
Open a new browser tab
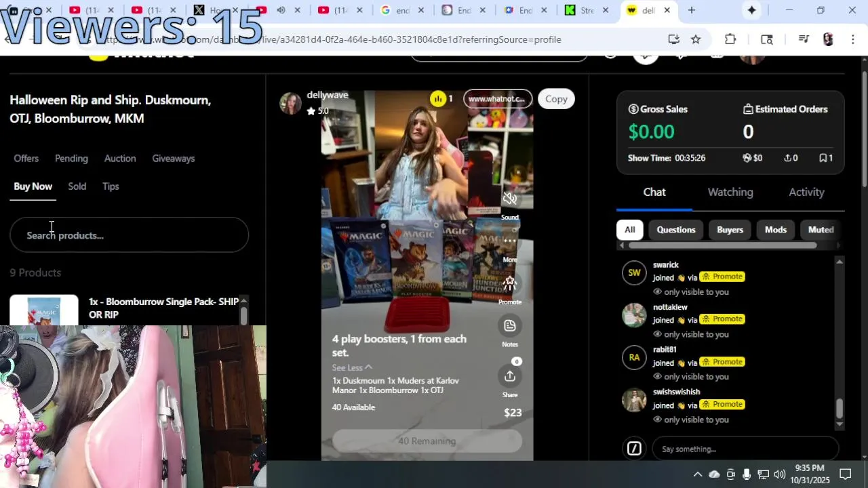pos(692,10)
